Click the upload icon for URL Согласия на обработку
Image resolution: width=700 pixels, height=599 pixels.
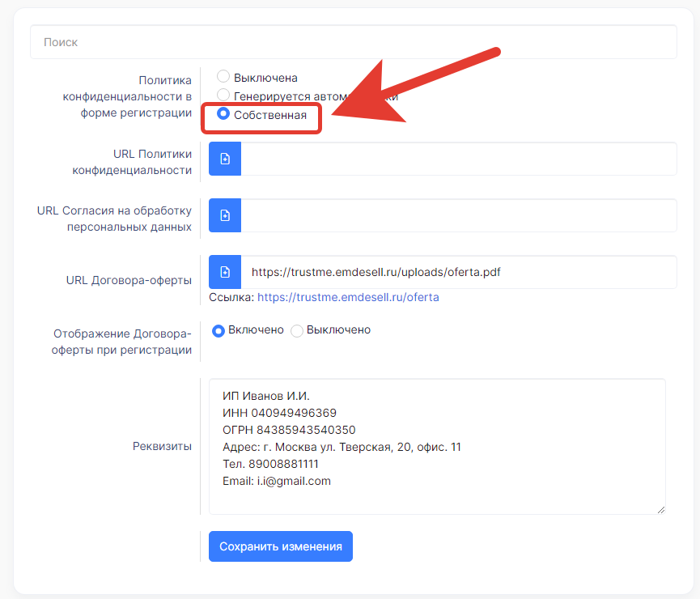(225, 215)
